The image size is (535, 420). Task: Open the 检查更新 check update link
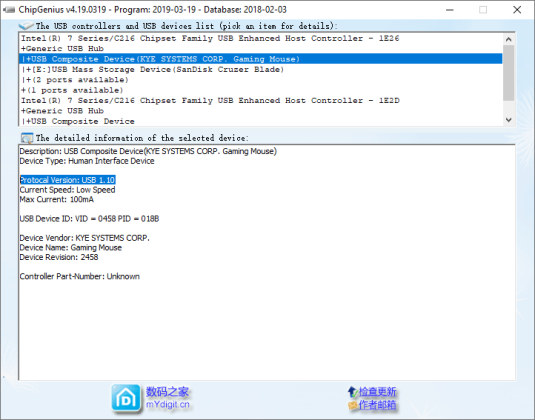tap(377, 391)
